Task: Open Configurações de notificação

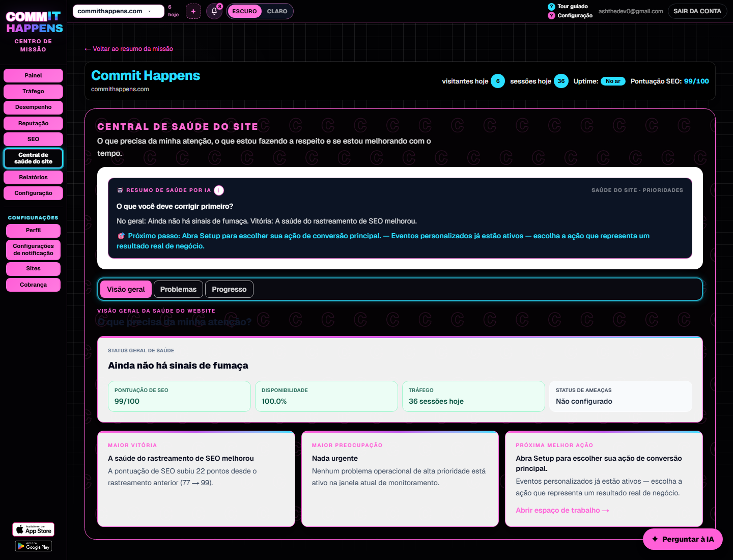Action: pyautogui.click(x=33, y=249)
